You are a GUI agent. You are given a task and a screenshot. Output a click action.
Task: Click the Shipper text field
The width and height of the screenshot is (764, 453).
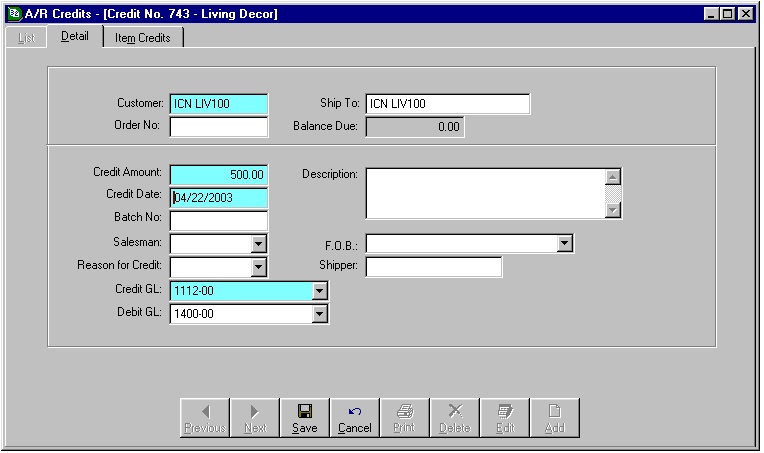click(x=433, y=267)
